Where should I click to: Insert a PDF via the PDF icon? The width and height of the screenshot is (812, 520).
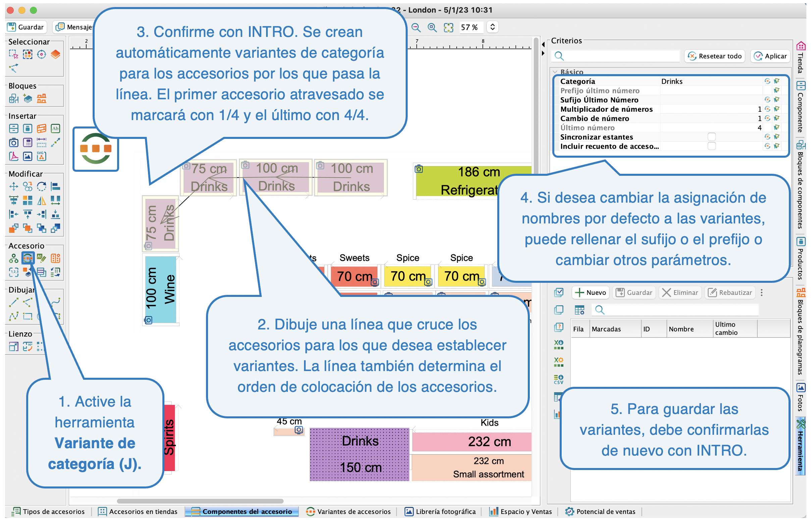point(13,156)
